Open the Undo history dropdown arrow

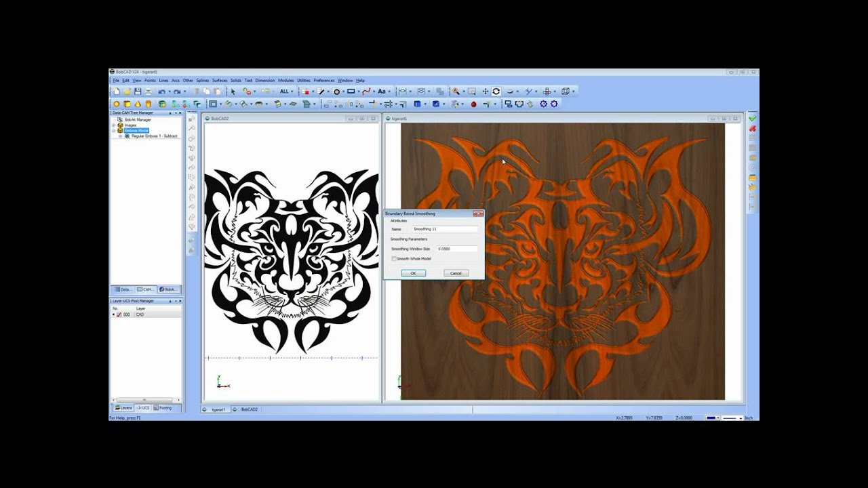[170, 91]
